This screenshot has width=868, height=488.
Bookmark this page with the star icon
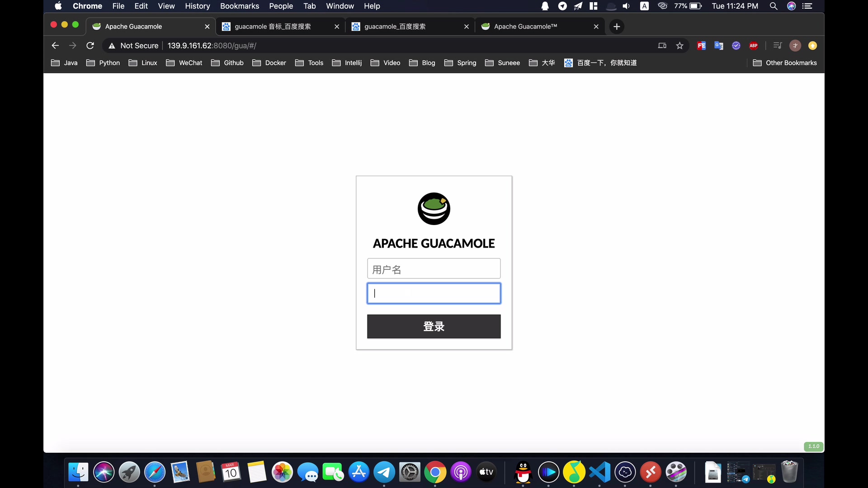[x=679, y=46]
